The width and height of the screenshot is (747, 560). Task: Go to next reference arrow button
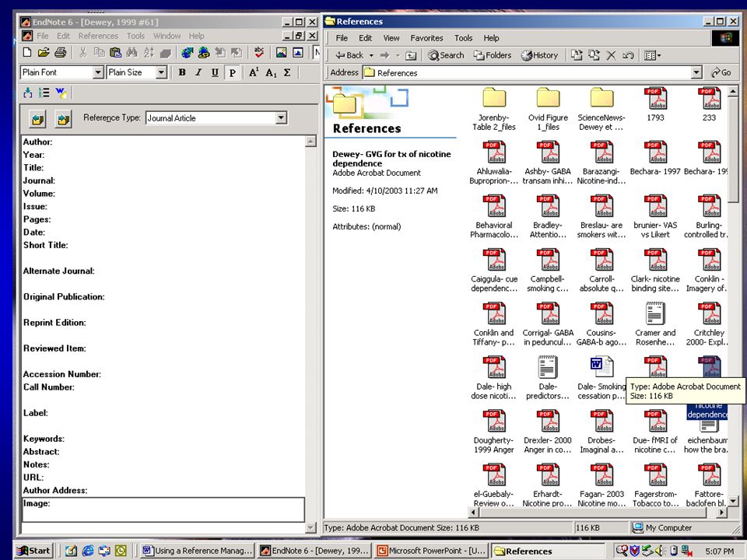pyautogui.click(x=63, y=118)
